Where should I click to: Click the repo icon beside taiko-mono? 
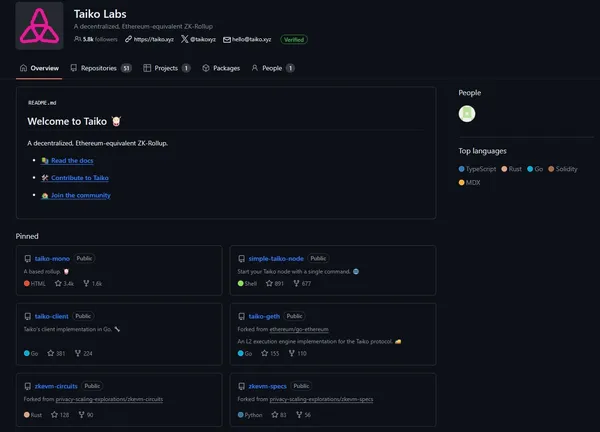coord(28,259)
